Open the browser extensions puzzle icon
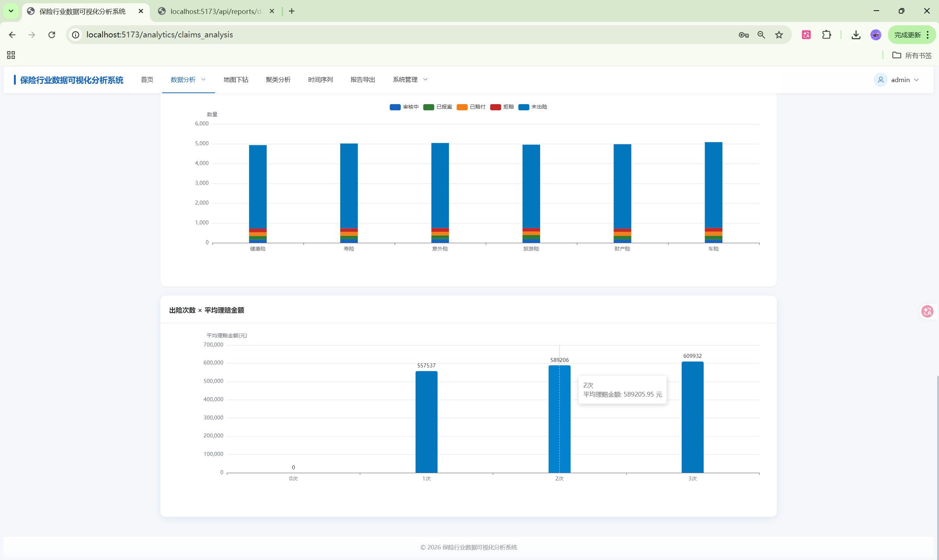This screenshot has width=939, height=560. point(826,35)
